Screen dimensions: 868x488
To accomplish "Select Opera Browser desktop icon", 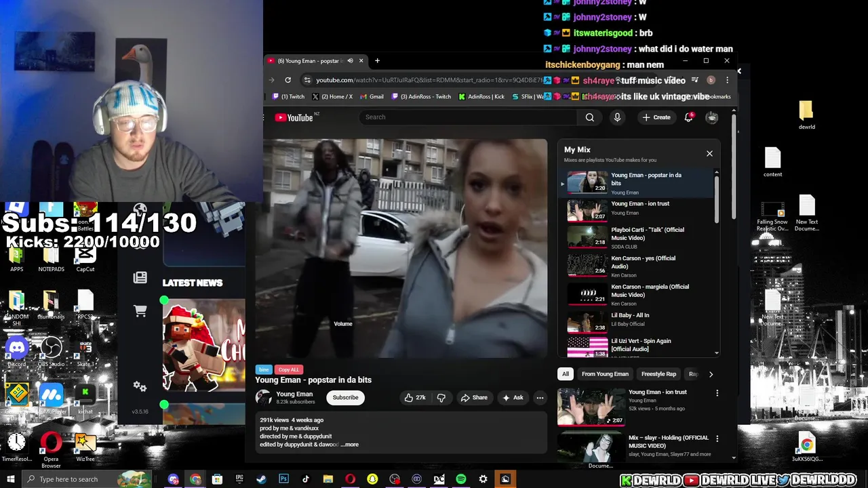I will (x=51, y=450).
